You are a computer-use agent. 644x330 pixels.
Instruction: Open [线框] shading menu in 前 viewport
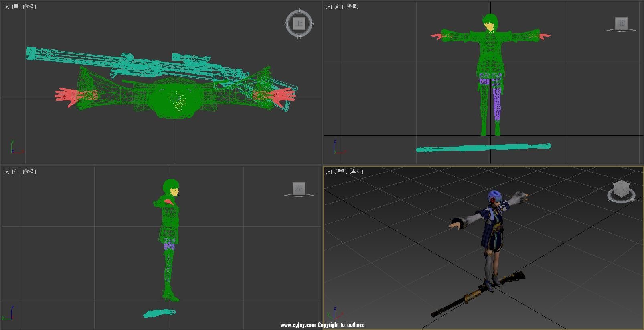tap(352, 6)
